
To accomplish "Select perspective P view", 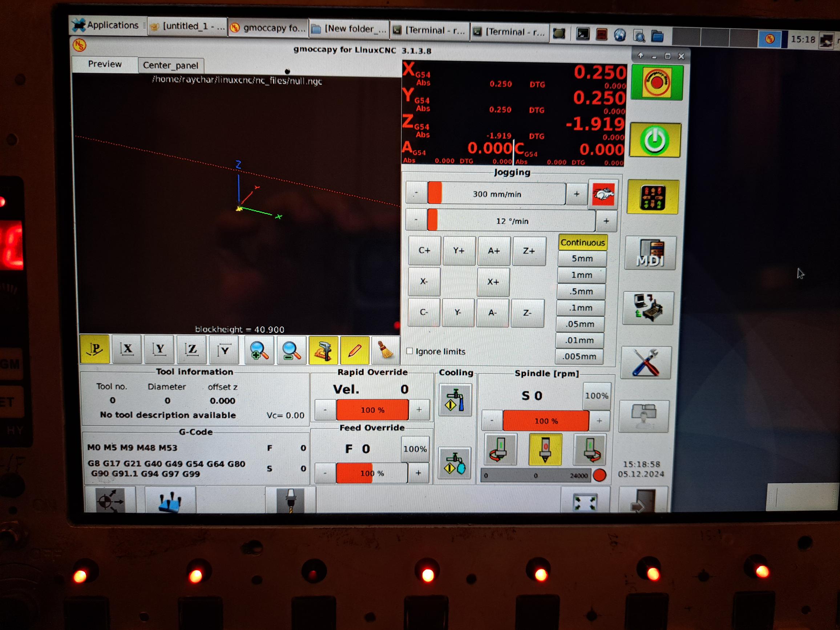I will tap(95, 349).
